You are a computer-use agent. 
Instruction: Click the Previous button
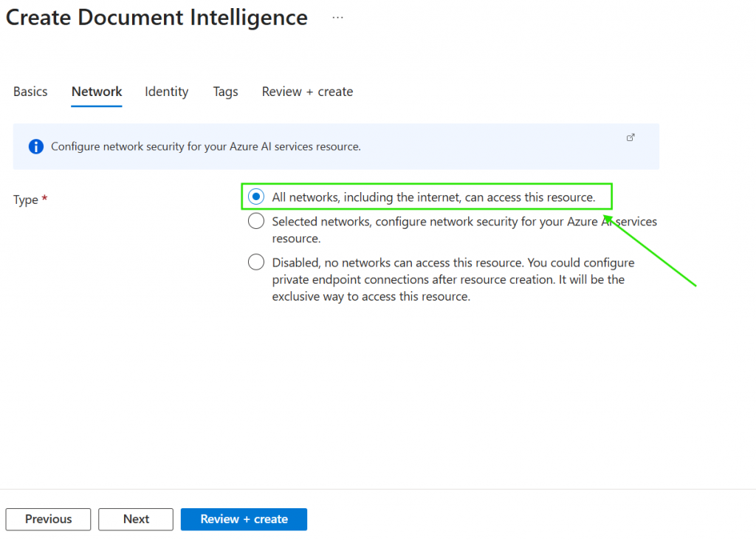click(x=48, y=519)
